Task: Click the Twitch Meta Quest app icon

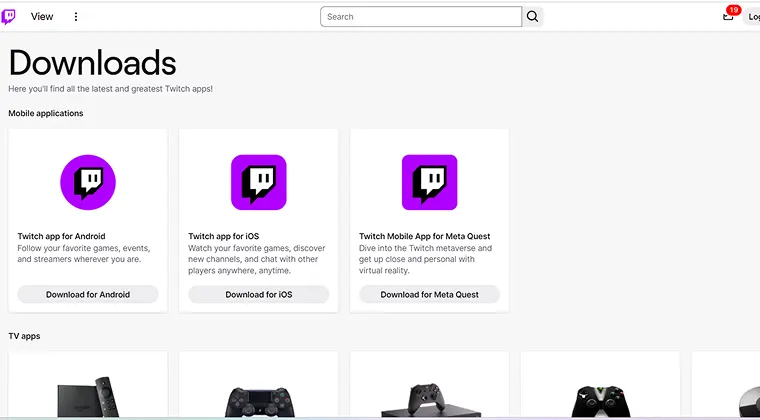Action: pos(429,182)
